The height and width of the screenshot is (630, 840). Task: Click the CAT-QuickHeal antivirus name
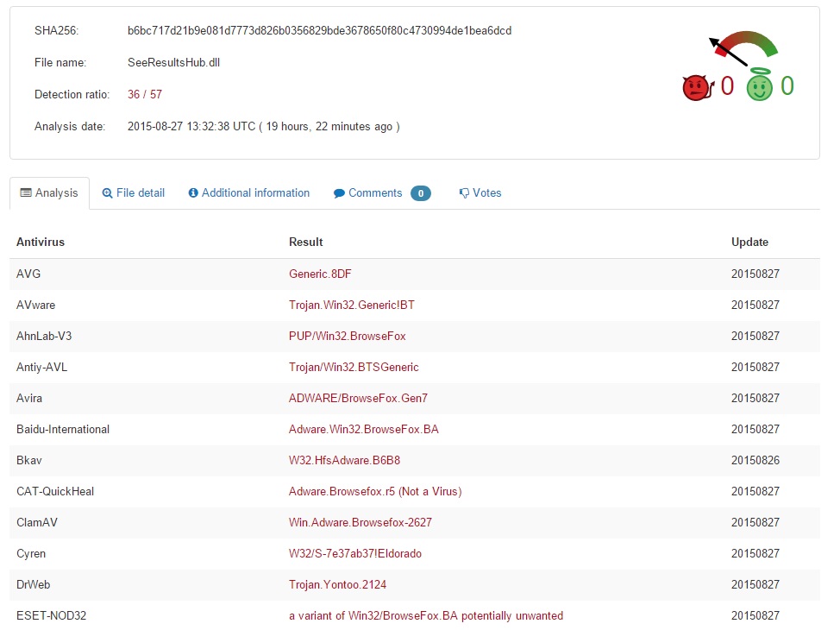click(55, 492)
